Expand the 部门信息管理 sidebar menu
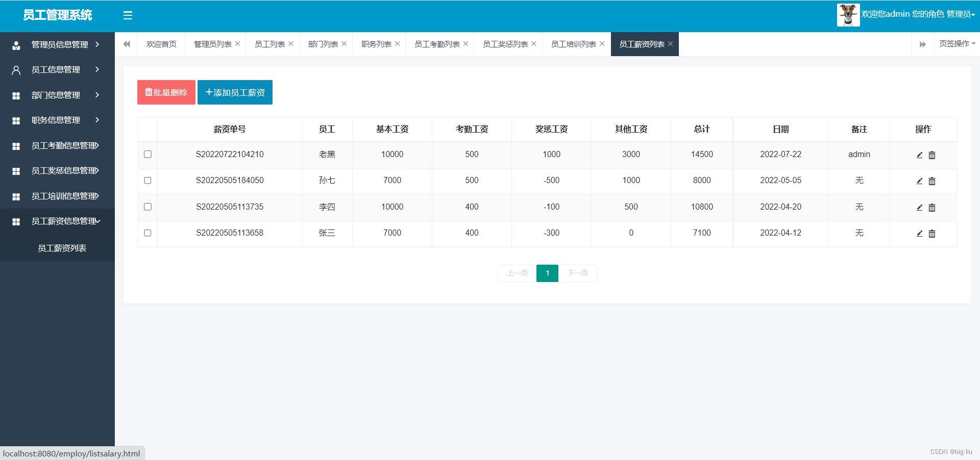This screenshot has width=980, height=460. pos(57,95)
